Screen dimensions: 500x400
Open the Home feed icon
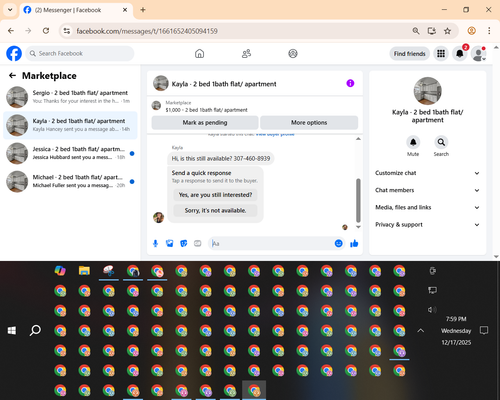199,53
